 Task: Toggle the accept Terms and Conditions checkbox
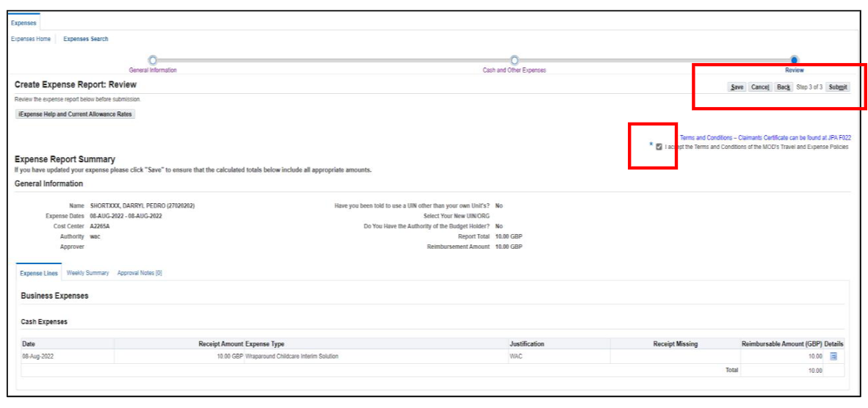pyautogui.click(x=659, y=147)
